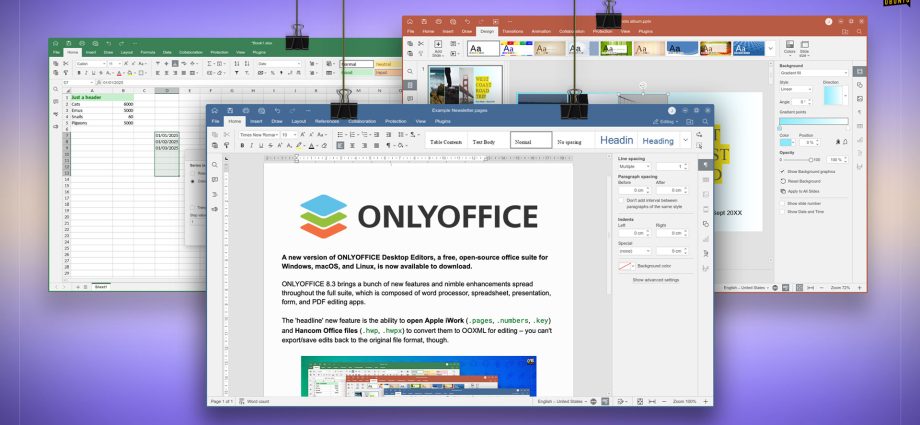Pick paragraph Background color swatch
The height and width of the screenshot is (425, 920).
click(x=627, y=267)
